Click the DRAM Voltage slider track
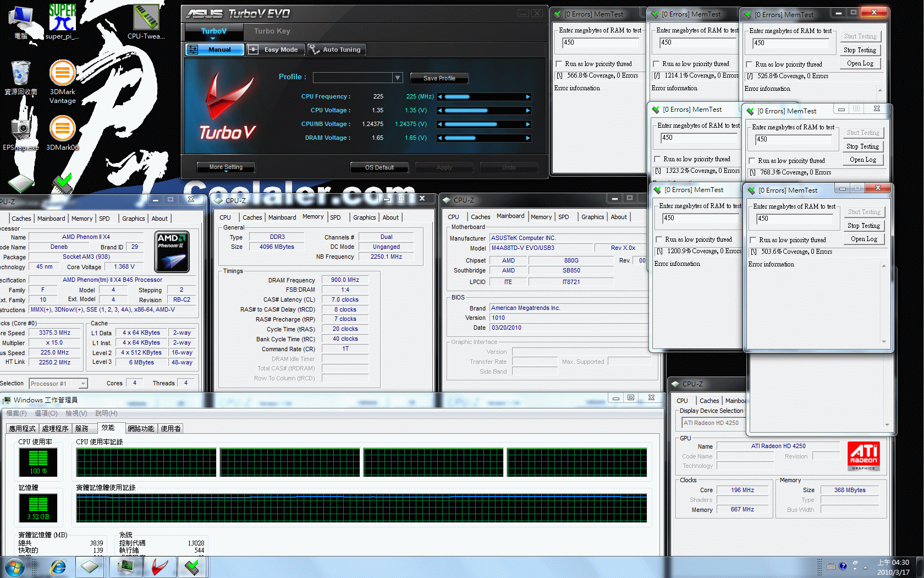Image resolution: width=924 pixels, height=578 pixels. click(484, 138)
